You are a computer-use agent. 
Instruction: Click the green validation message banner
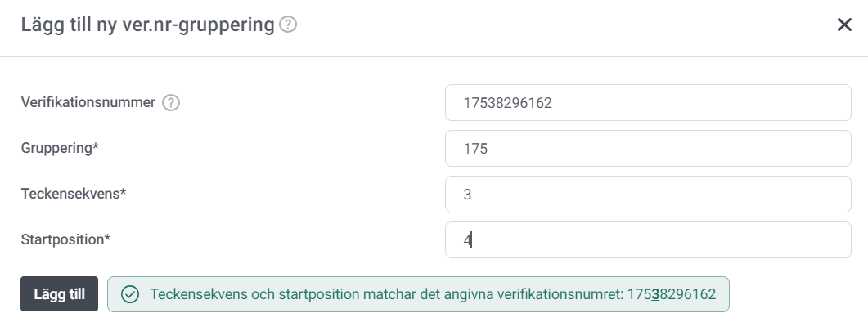tap(418, 294)
